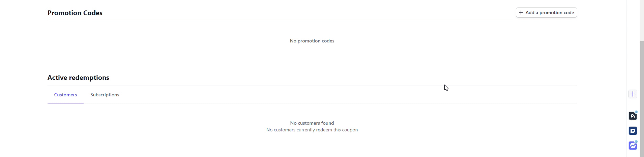This screenshot has width=644, height=157.
Task: Click the Active redemptions section heading
Action: pyautogui.click(x=78, y=77)
